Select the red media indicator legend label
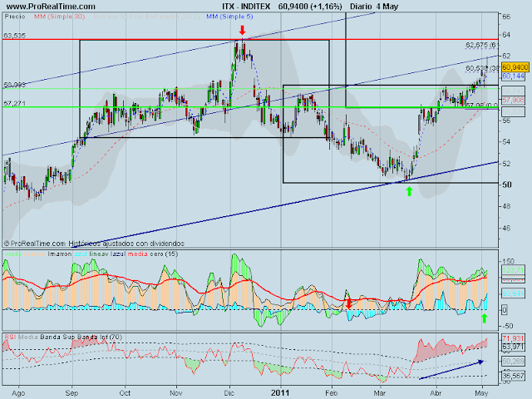Image resolution: width=532 pixels, height=399 pixels. point(138,254)
